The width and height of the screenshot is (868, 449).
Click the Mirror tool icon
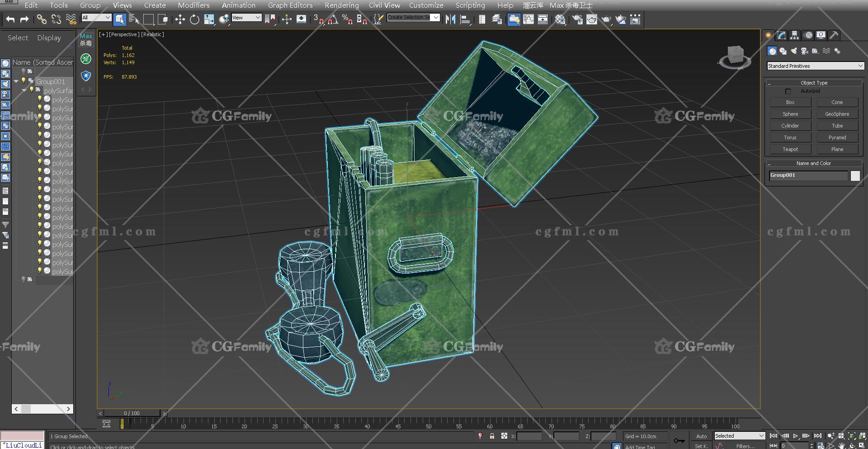pos(450,19)
